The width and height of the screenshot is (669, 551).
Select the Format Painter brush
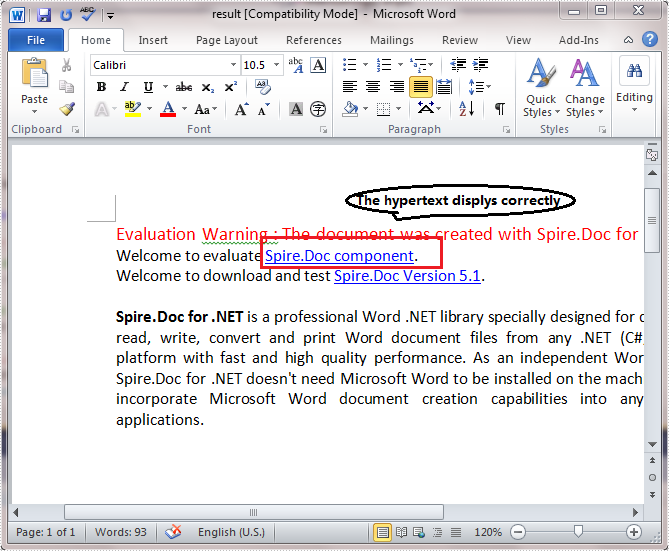click(x=67, y=109)
